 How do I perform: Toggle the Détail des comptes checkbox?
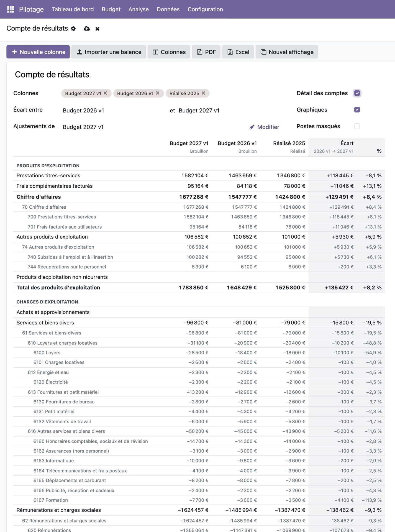357,93
